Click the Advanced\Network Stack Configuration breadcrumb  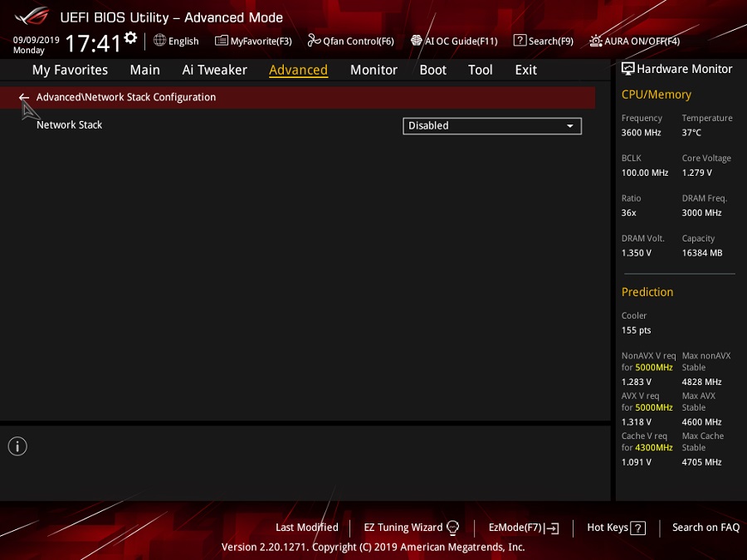click(x=126, y=97)
